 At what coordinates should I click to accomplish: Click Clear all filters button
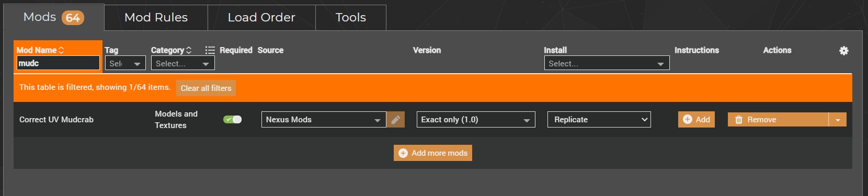click(x=206, y=88)
